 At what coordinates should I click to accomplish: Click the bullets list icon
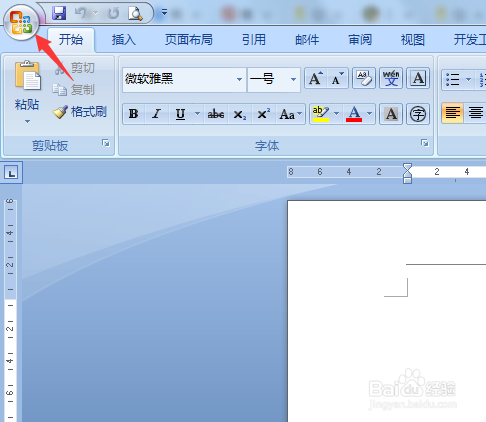click(453, 79)
